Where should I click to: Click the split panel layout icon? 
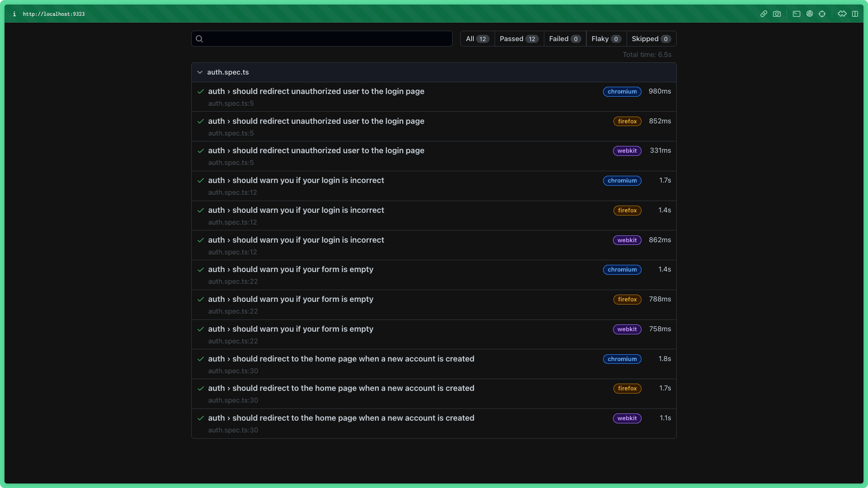click(856, 14)
